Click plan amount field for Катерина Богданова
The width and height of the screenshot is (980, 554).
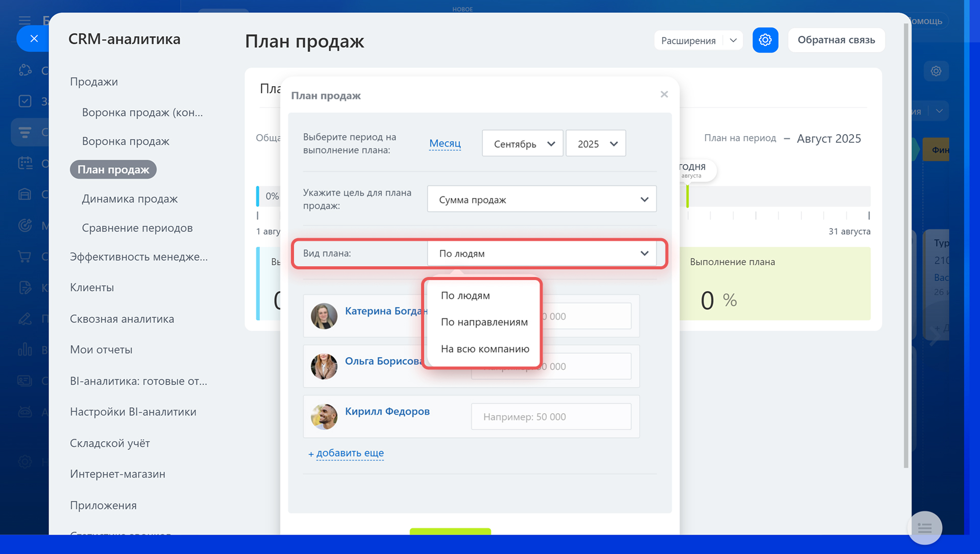586,316
